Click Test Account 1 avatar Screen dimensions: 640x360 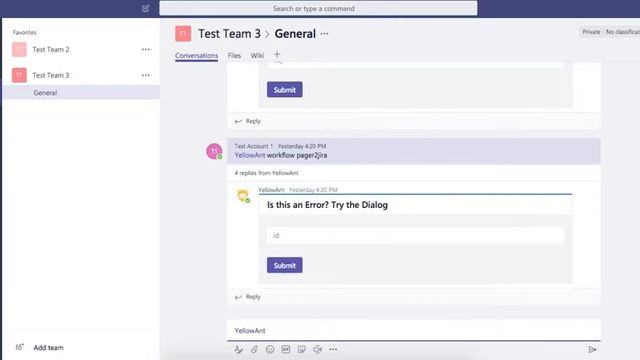pos(214,151)
